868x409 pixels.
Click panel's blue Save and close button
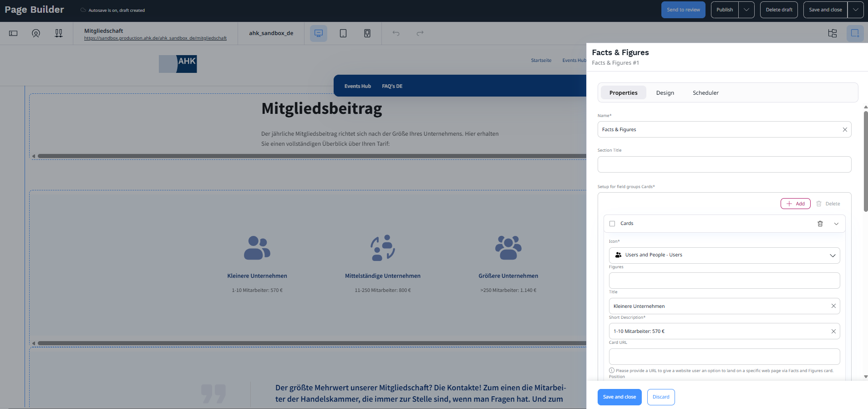pyautogui.click(x=619, y=397)
